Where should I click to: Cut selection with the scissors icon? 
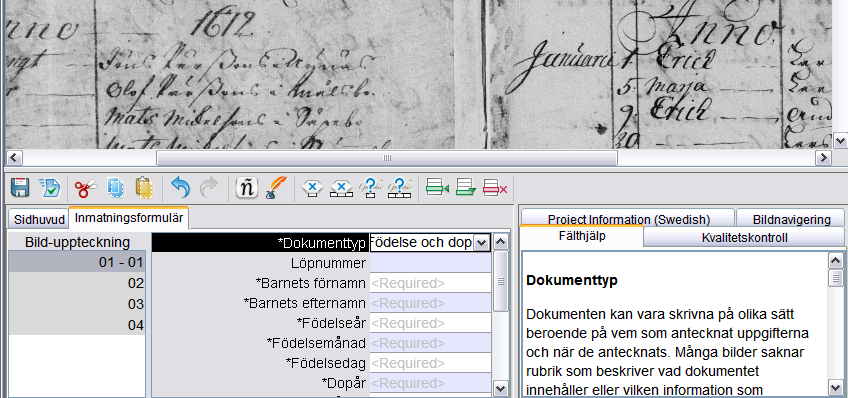coord(85,188)
